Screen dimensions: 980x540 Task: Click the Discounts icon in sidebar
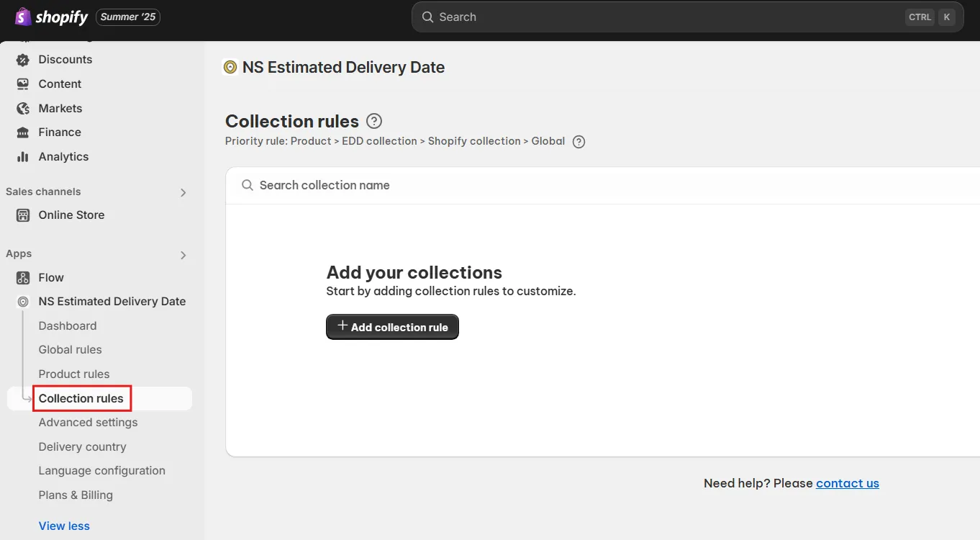tap(23, 60)
